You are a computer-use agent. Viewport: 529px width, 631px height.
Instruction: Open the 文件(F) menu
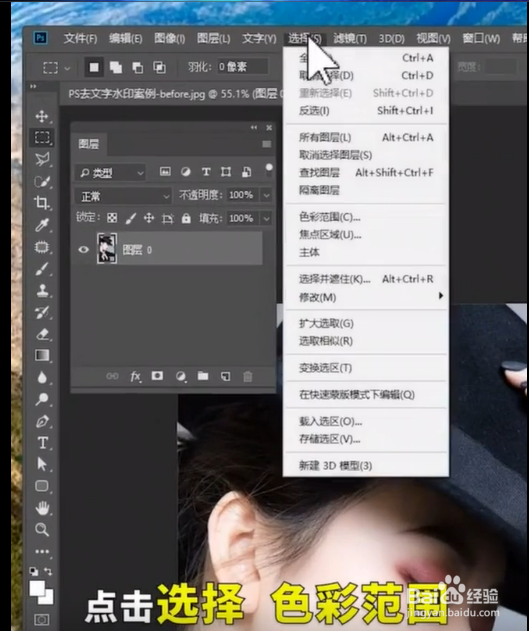(x=80, y=38)
